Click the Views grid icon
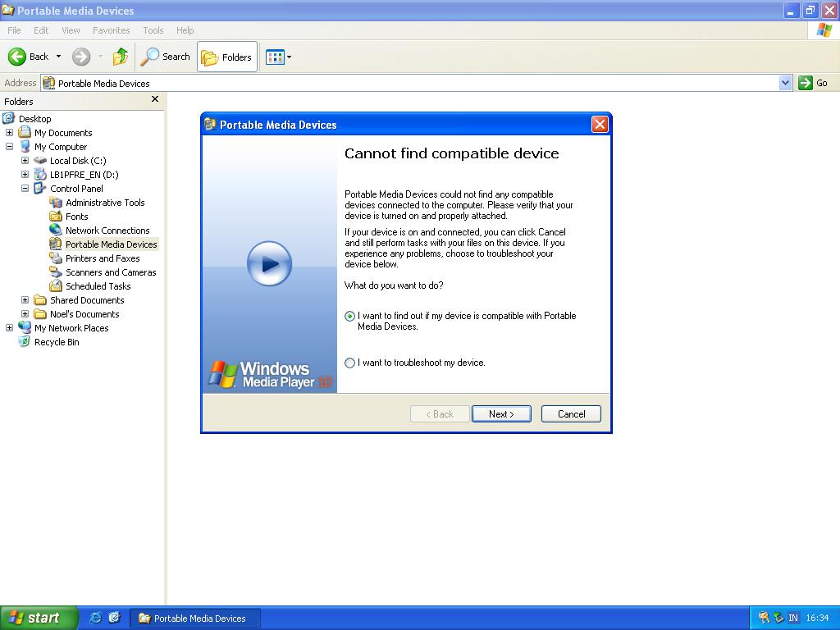 click(x=275, y=57)
